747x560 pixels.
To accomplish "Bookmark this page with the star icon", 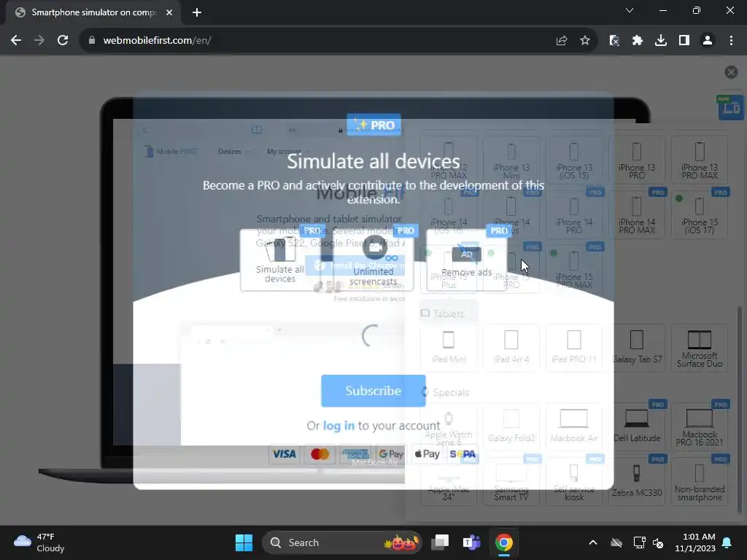I will pyautogui.click(x=585, y=41).
